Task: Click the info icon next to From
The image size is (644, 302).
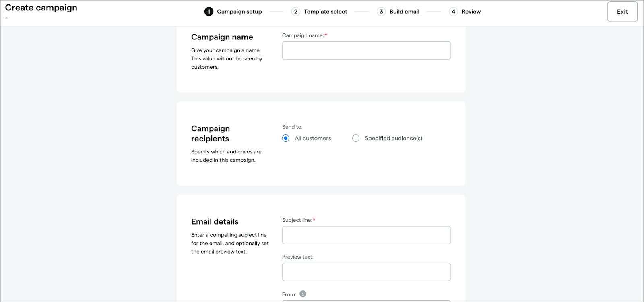Action: coord(303,294)
